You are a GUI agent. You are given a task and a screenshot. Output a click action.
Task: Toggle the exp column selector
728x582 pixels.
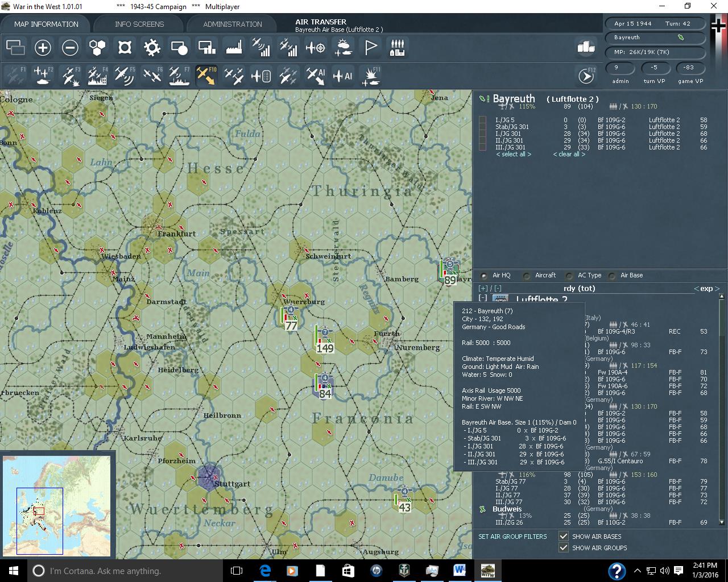(x=706, y=289)
